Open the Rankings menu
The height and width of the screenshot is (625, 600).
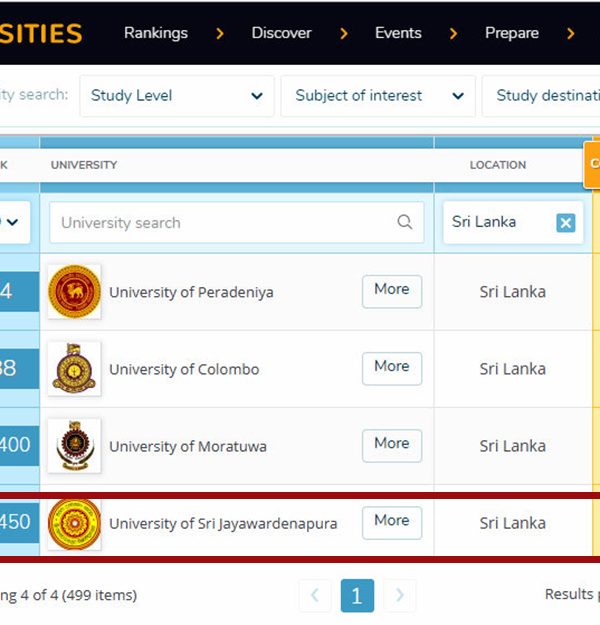coord(156,33)
